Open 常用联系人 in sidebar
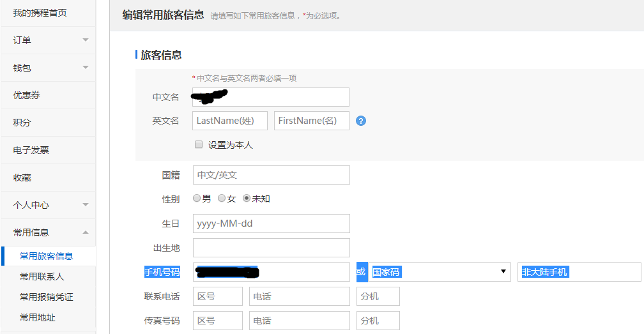The height and width of the screenshot is (334, 644). (x=42, y=277)
